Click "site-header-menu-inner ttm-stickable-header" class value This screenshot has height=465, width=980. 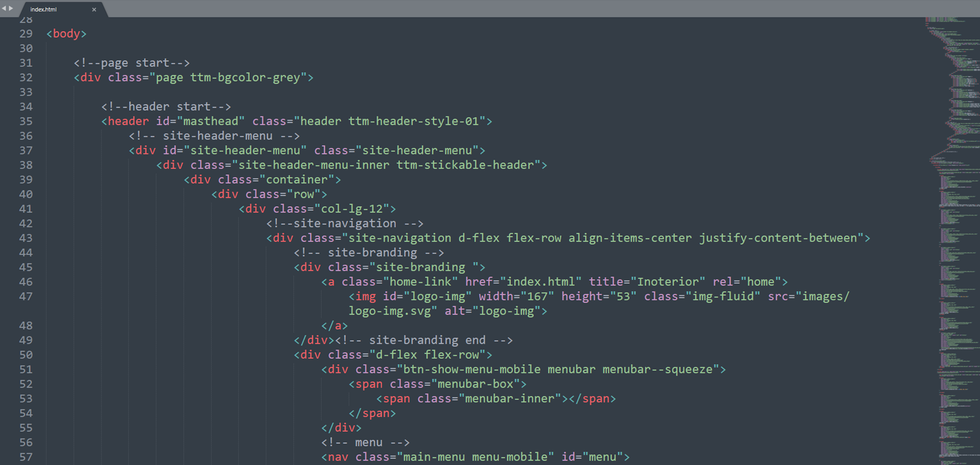(388, 166)
